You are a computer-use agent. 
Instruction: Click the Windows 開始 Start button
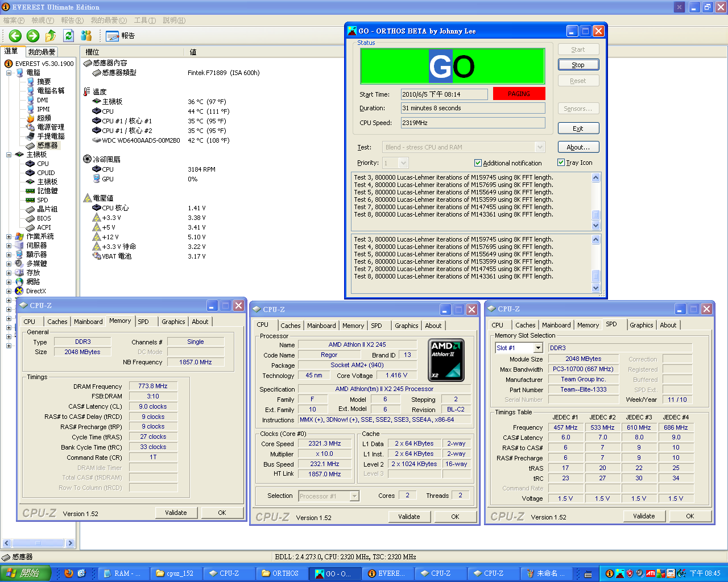26,573
